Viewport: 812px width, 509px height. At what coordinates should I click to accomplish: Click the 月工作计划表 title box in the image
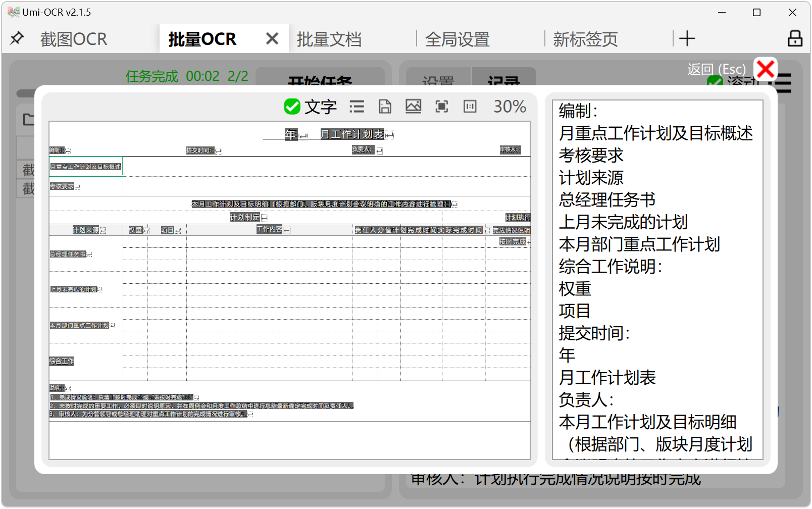pos(352,134)
